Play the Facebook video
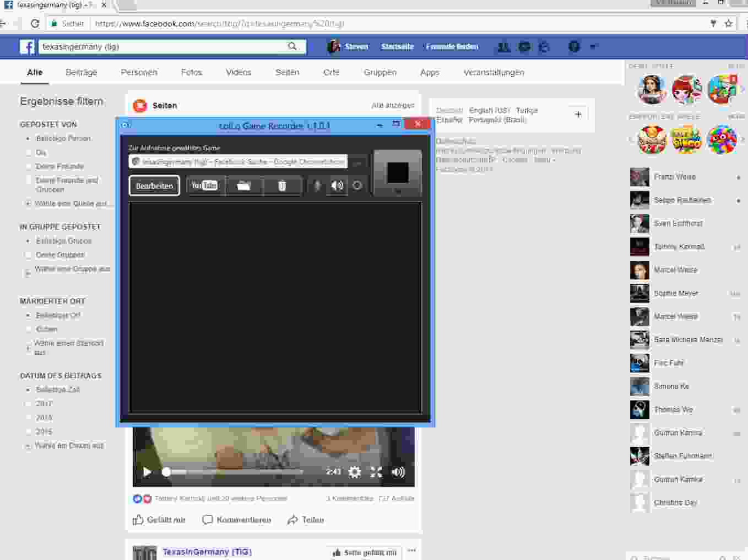This screenshot has height=560, width=748. [x=147, y=472]
